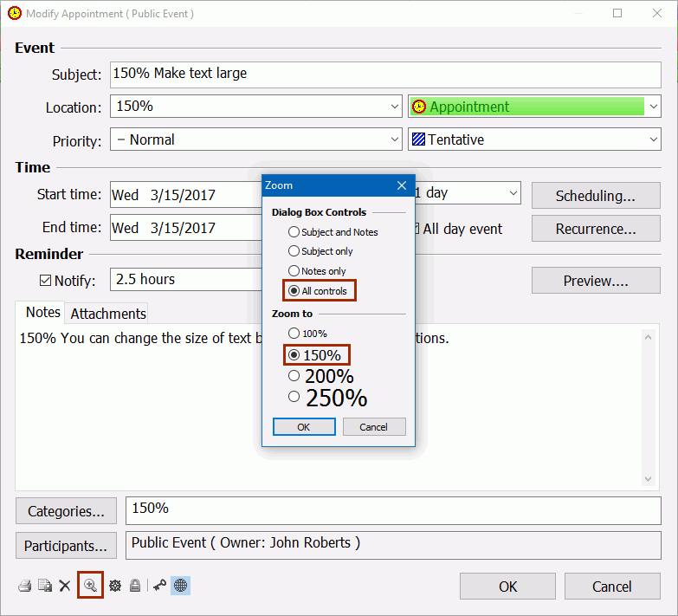
Task: Click the categories 150% text field
Action: click(x=393, y=510)
